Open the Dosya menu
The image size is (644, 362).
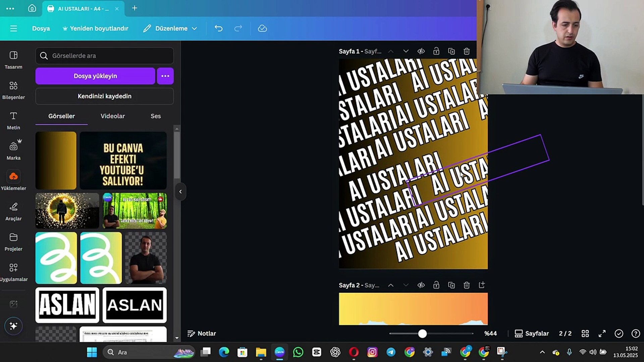pyautogui.click(x=41, y=28)
